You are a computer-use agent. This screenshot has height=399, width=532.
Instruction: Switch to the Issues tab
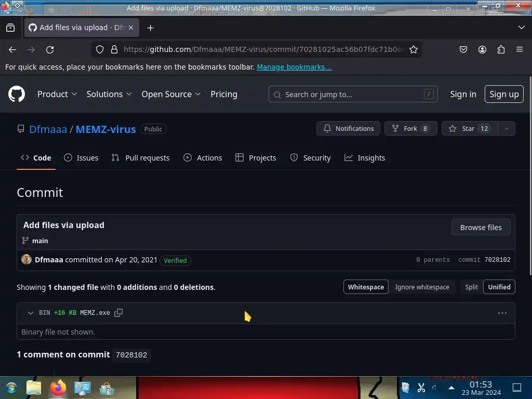click(81, 158)
